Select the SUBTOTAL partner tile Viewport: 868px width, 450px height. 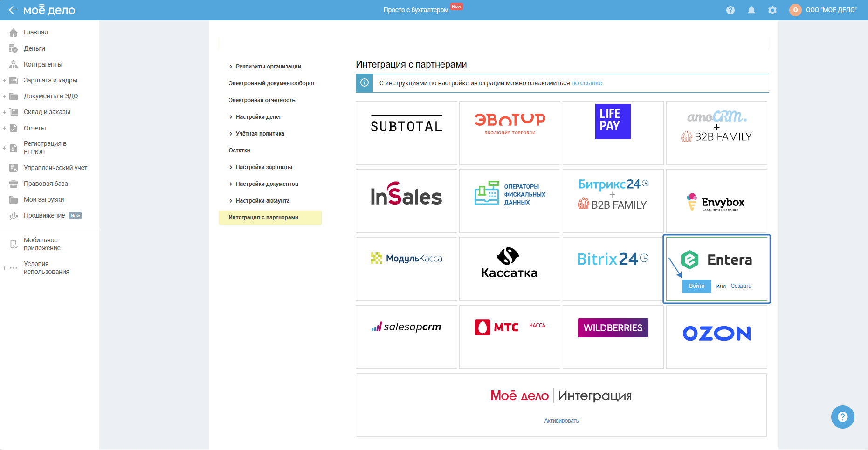406,133
